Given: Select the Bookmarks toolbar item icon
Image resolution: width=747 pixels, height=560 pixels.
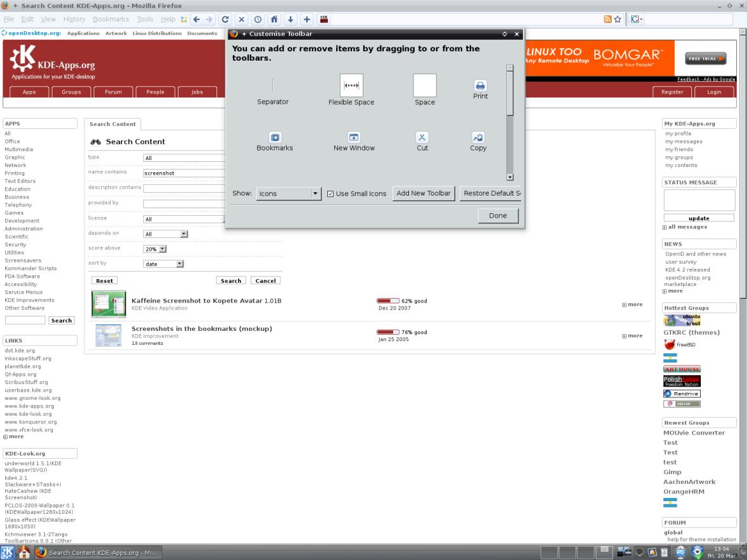Looking at the screenshot, I should pos(275,137).
